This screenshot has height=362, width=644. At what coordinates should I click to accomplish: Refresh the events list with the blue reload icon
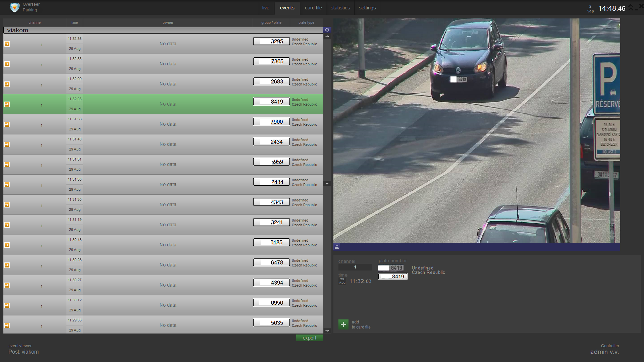tap(327, 30)
